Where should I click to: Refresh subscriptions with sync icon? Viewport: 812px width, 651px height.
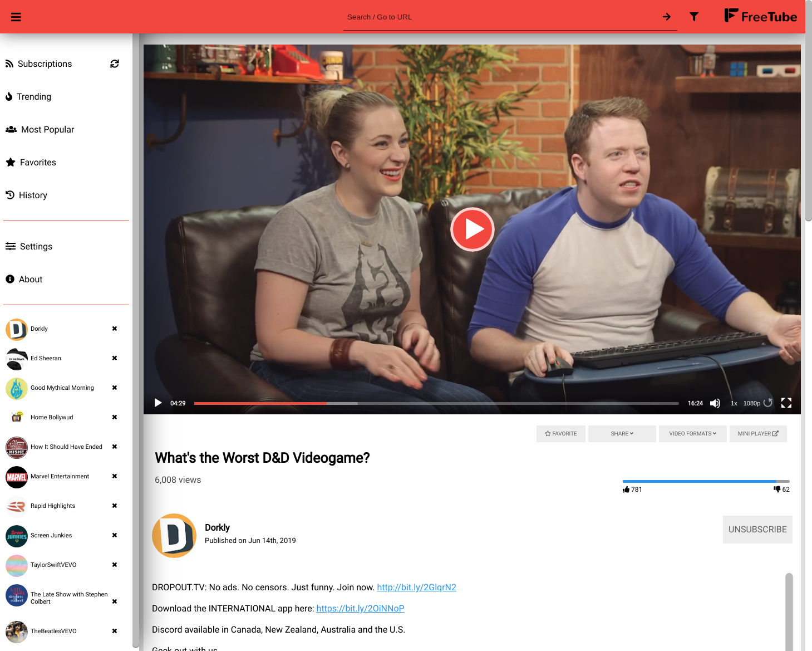pyautogui.click(x=115, y=64)
